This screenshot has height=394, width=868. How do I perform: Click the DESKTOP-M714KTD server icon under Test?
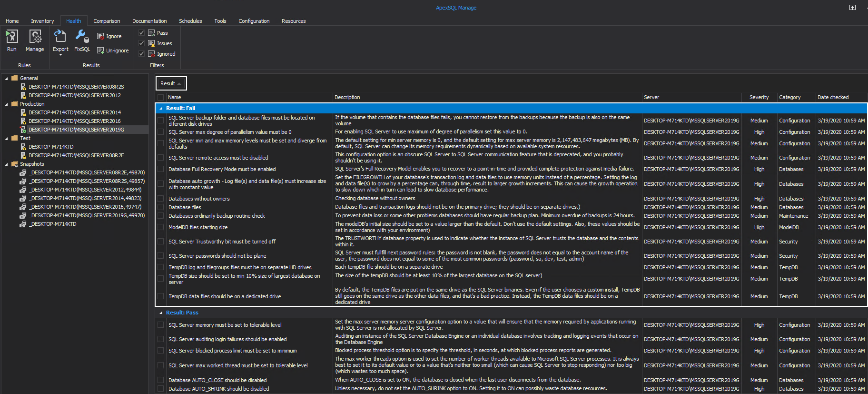(23, 147)
